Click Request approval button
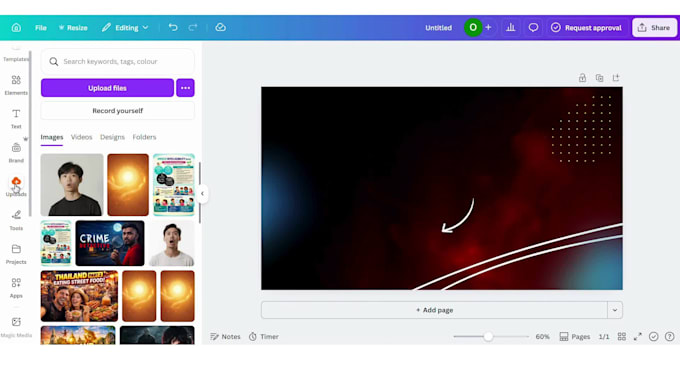The image size is (680, 383). click(586, 28)
